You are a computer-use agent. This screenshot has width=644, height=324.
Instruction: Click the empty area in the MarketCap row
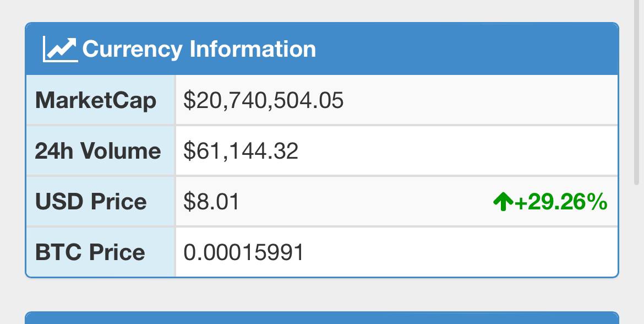click(x=481, y=100)
